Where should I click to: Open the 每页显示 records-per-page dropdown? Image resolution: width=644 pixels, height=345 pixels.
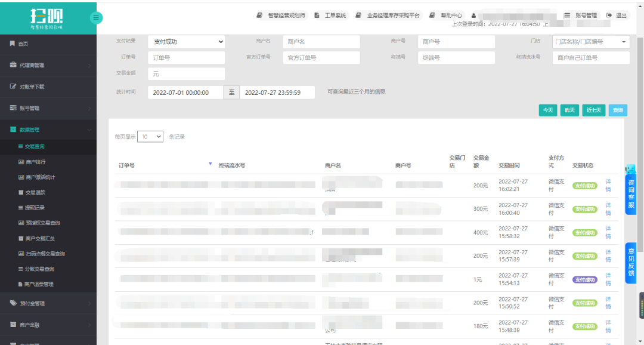[x=150, y=137]
